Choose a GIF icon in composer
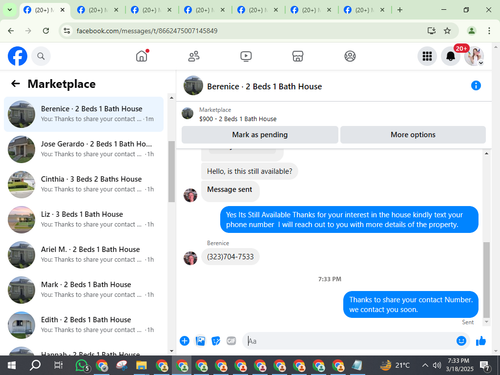The width and height of the screenshot is (500, 375). point(231,341)
